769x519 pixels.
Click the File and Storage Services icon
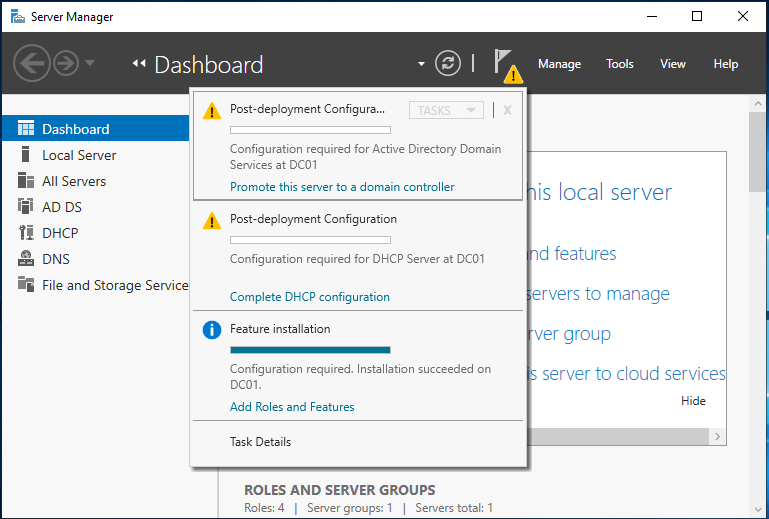pos(26,284)
